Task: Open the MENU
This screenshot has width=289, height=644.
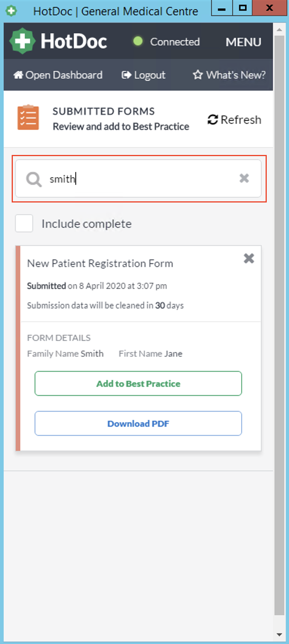Action: point(243,42)
